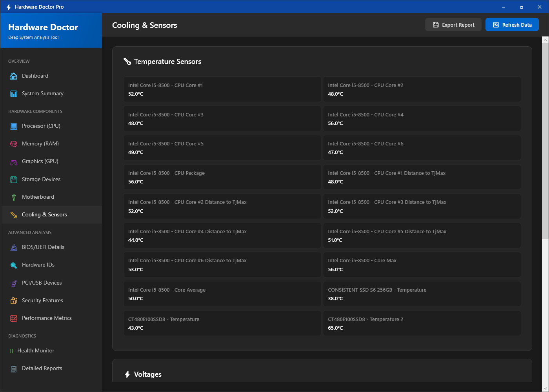549x392 pixels.
Task: Navigate to Motherboard section
Action: tap(51, 197)
